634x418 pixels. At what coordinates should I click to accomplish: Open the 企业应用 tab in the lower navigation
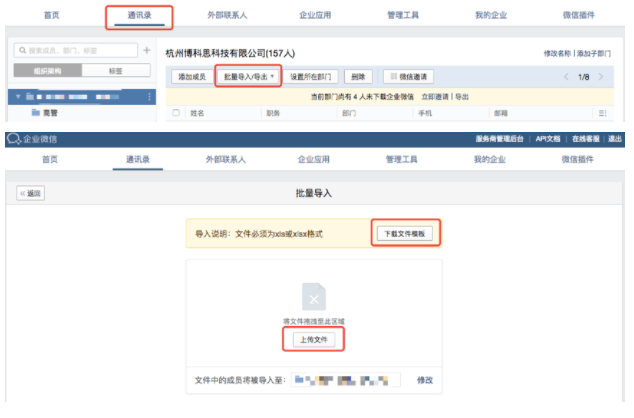[x=314, y=159]
